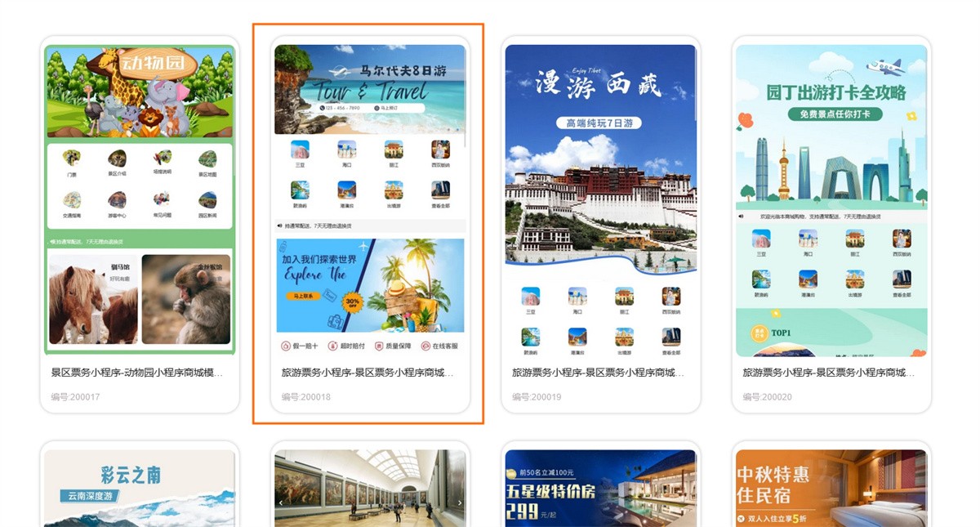Click the 金丝猴馆 monkey photo in zoo template

pyautogui.click(x=186, y=299)
